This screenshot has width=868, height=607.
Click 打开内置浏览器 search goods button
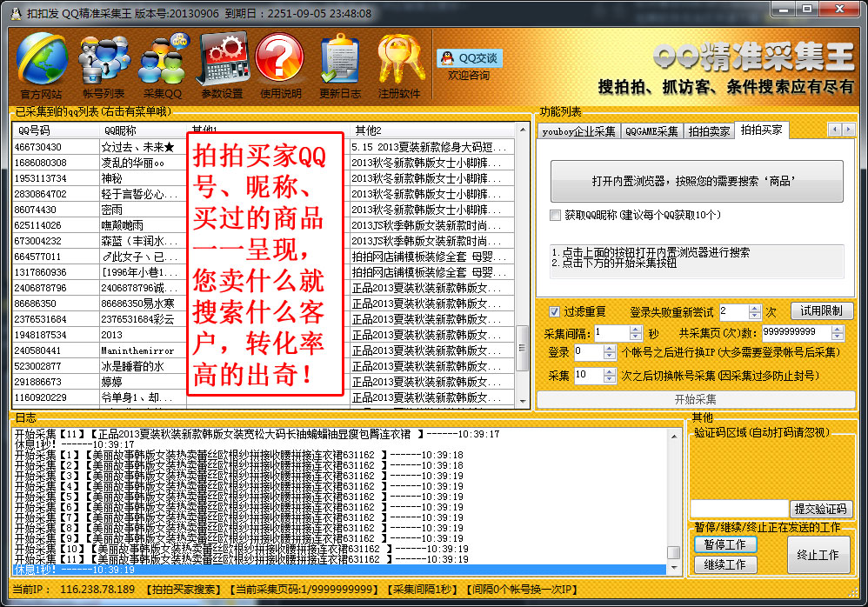pyautogui.click(x=697, y=181)
